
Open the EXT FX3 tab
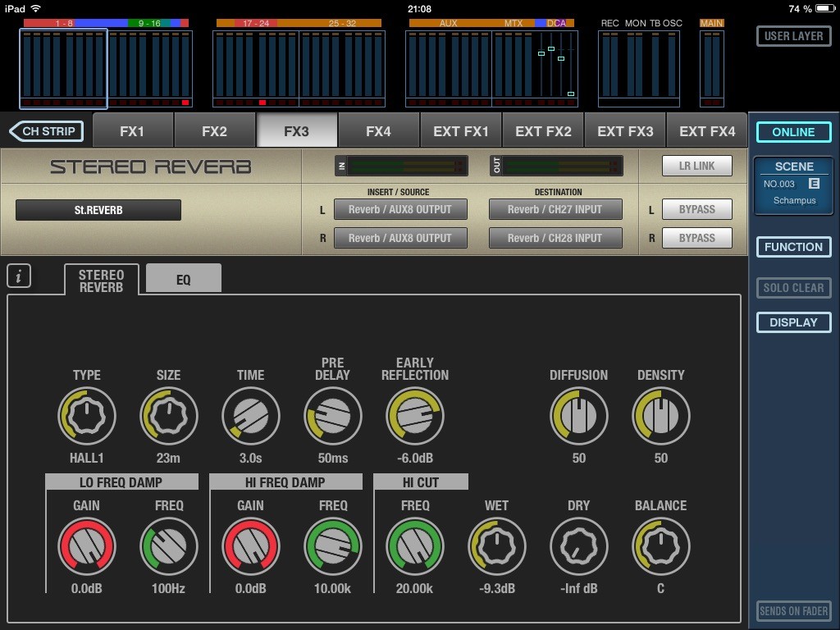[x=625, y=130]
